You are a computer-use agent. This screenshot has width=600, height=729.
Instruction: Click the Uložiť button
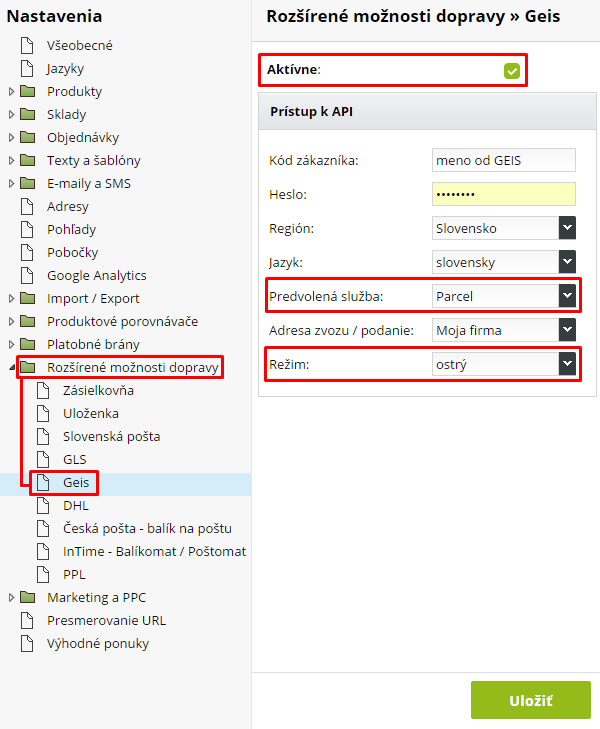530,700
